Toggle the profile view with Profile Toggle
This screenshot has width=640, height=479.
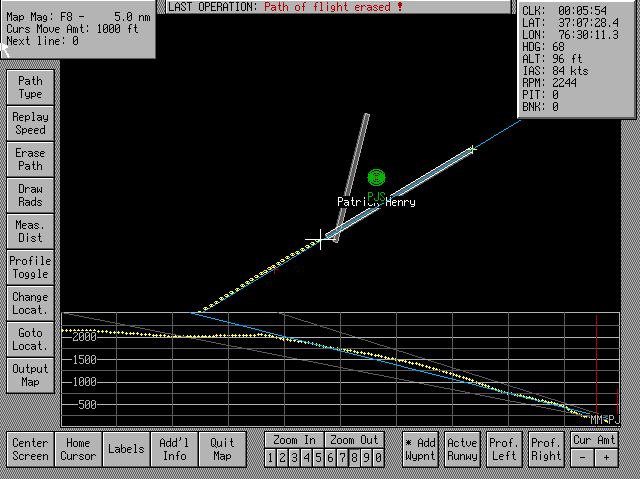pyautogui.click(x=30, y=267)
